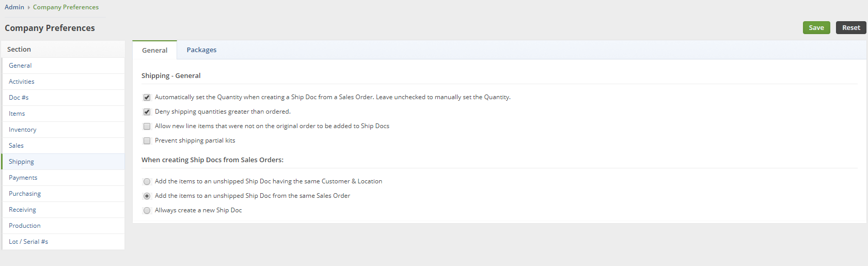
Task: Open the Admin breadcrumb link
Action: click(x=14, y=7)
